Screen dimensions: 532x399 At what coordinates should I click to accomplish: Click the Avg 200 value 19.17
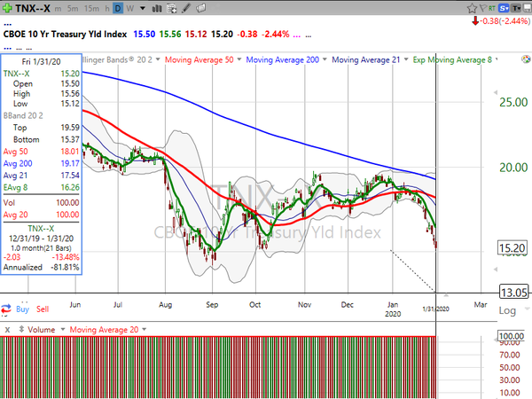[x=70, y=163]
